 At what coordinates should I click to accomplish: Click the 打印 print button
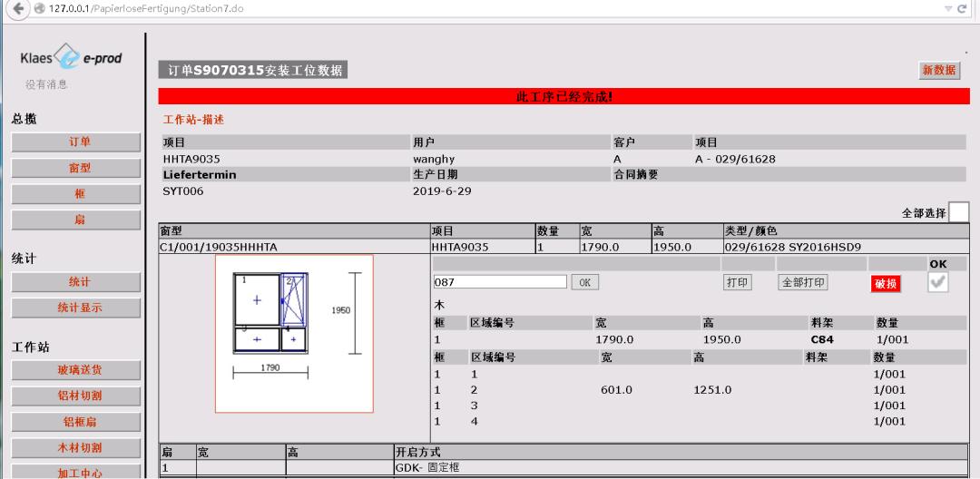(x=738, y=282)
